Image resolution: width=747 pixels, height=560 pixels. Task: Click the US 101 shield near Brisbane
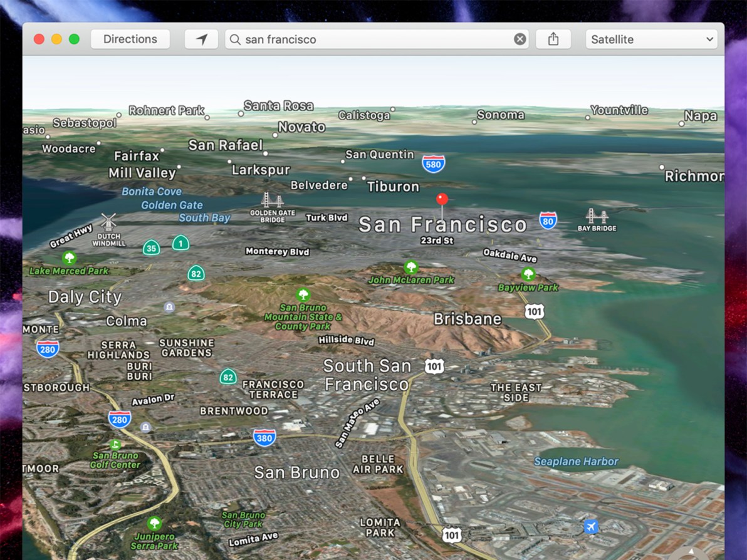click(533, 311)
